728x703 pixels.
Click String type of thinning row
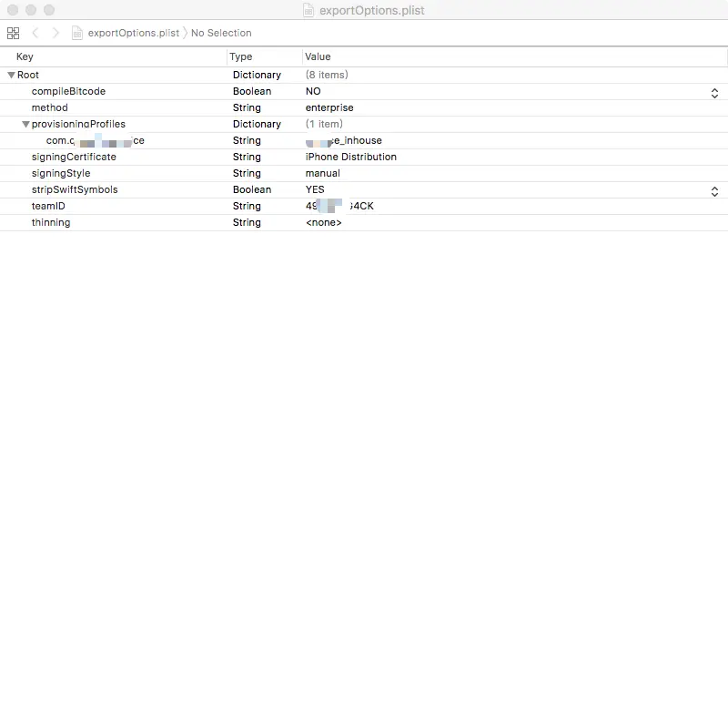click(247, 222)
